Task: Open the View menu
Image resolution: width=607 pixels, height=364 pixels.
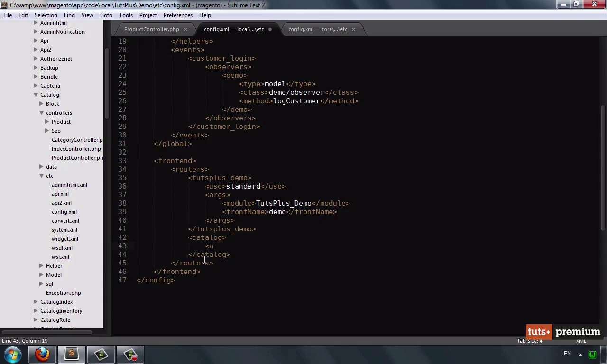Action: [87, 15]
